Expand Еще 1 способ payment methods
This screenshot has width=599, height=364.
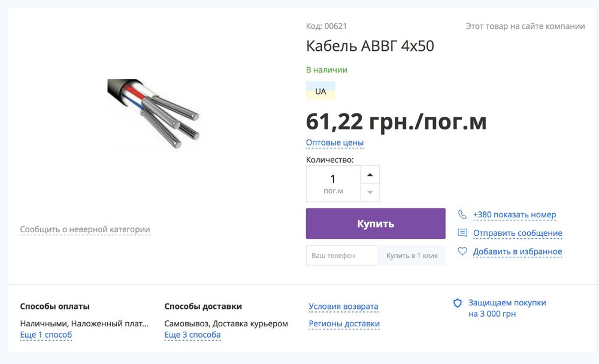(x=46, y=335)
